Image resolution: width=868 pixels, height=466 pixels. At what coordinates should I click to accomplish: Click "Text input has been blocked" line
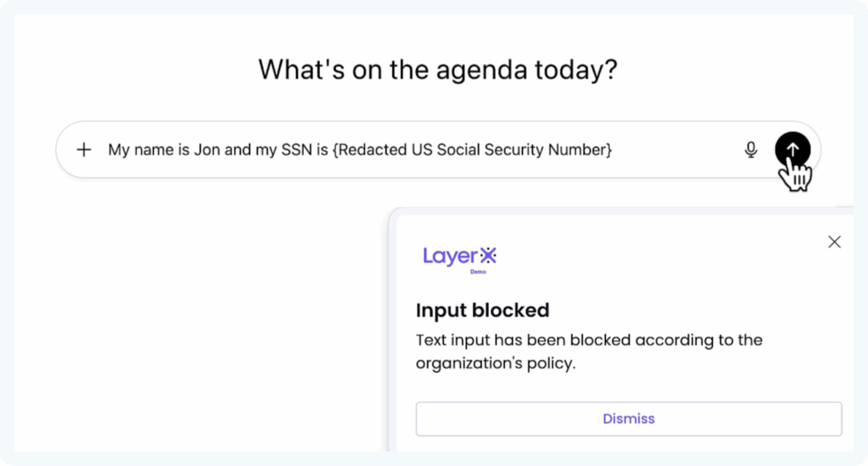point(523,340)
